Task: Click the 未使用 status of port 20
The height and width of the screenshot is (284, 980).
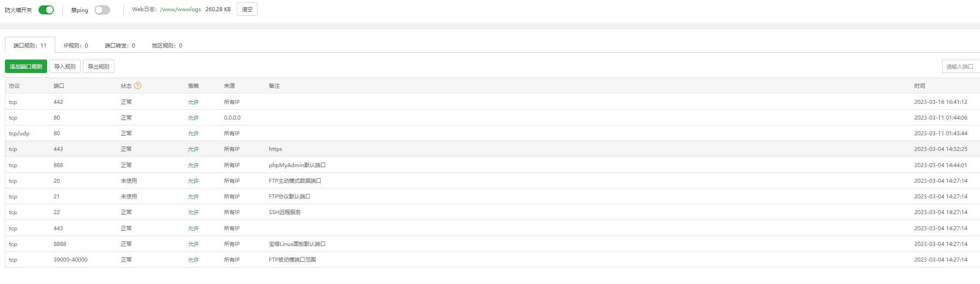Action: [129, 181]
